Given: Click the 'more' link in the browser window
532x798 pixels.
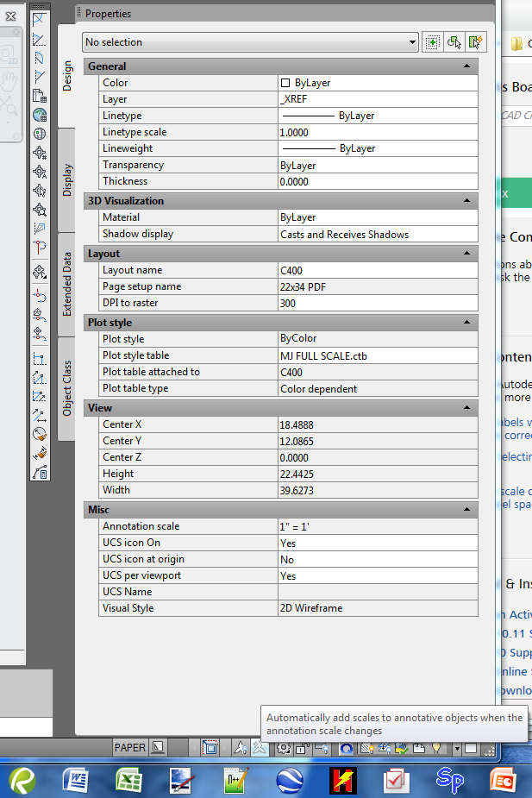Looking at the screenshot, I should point(517,398).
